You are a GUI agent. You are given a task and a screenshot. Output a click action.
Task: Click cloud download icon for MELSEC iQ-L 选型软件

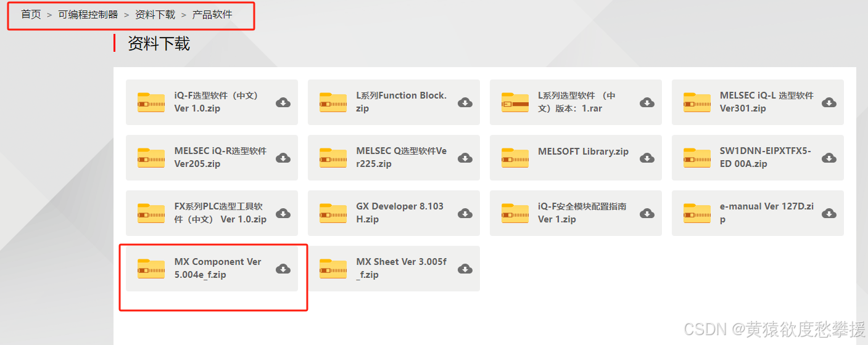[829, 102]
